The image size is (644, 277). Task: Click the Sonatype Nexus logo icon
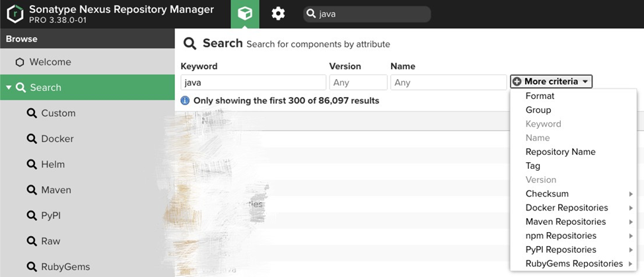[15, 15]
